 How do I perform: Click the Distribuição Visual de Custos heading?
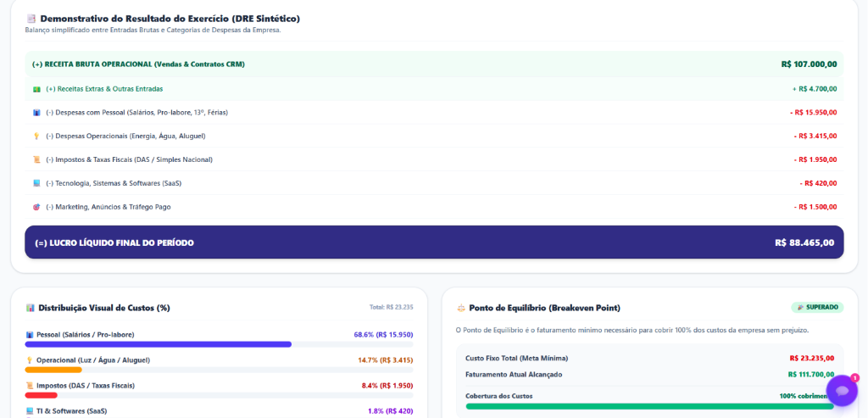(104, 308)
